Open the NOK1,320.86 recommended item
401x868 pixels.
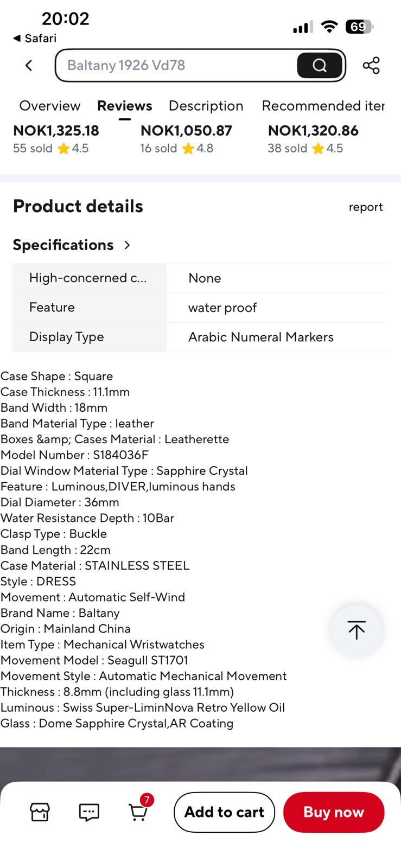[313, 138]
